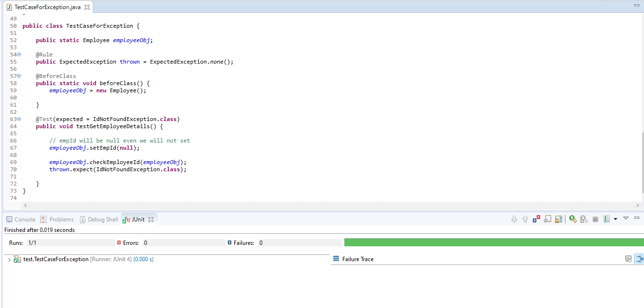Screen dimensions: 644x308
Task: Open the Test Run History dropdown arrow
Action: (615, 219)
